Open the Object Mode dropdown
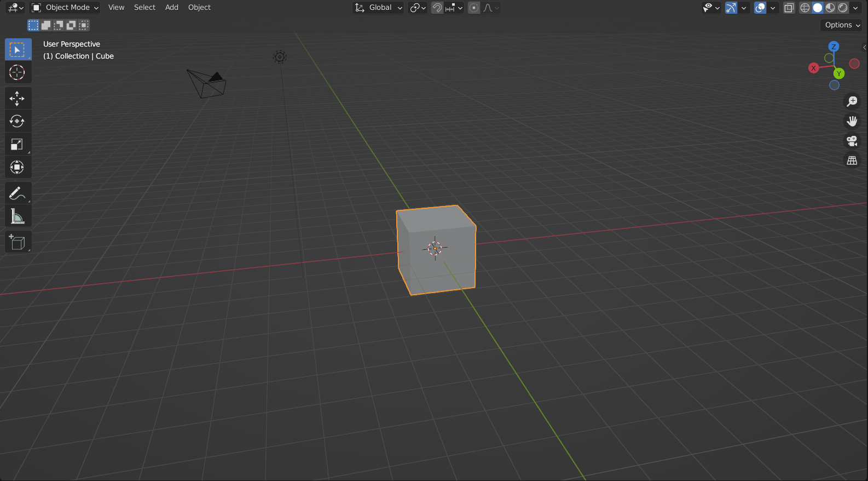The image size is (868, 481). [x=65, y=8]
